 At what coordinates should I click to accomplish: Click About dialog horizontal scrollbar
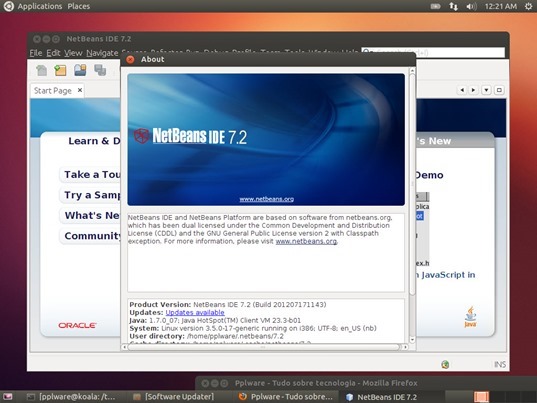pos(263,347)
